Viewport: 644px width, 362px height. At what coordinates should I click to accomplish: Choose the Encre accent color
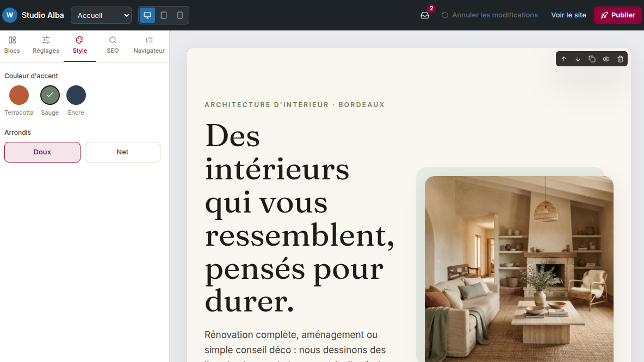[x=76, y=95]
